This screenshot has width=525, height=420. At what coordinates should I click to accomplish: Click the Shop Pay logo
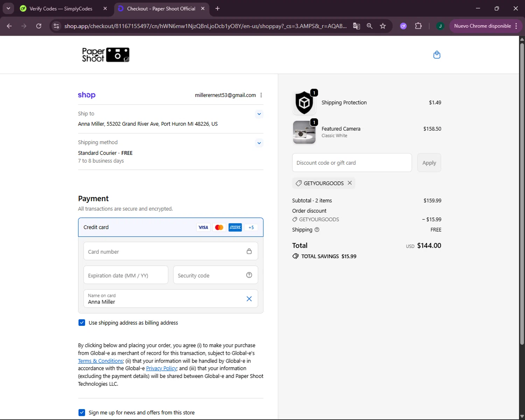[87, 95]
